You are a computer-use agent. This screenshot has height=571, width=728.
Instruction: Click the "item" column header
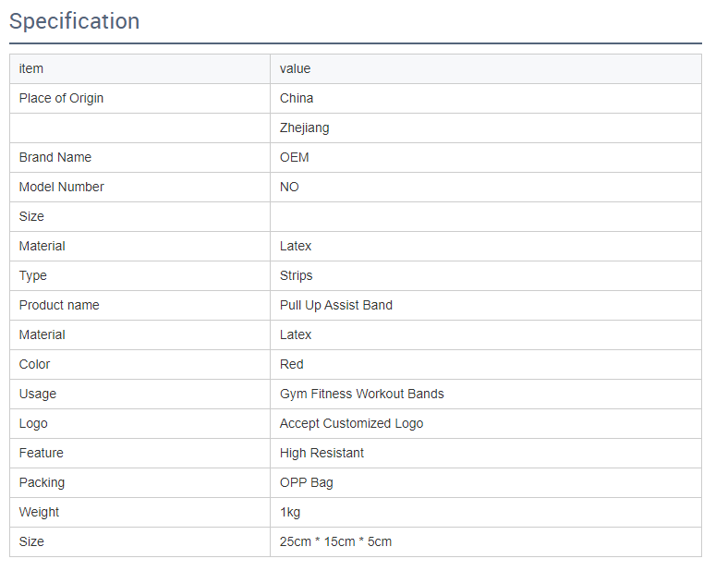click(31, 68)
